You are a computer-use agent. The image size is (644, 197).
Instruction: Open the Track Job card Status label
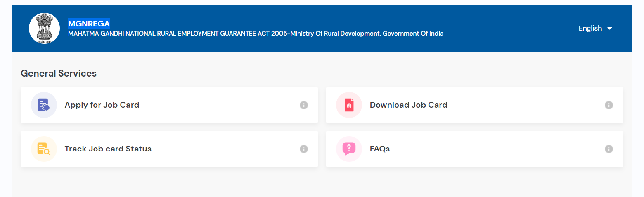[108, 149]
